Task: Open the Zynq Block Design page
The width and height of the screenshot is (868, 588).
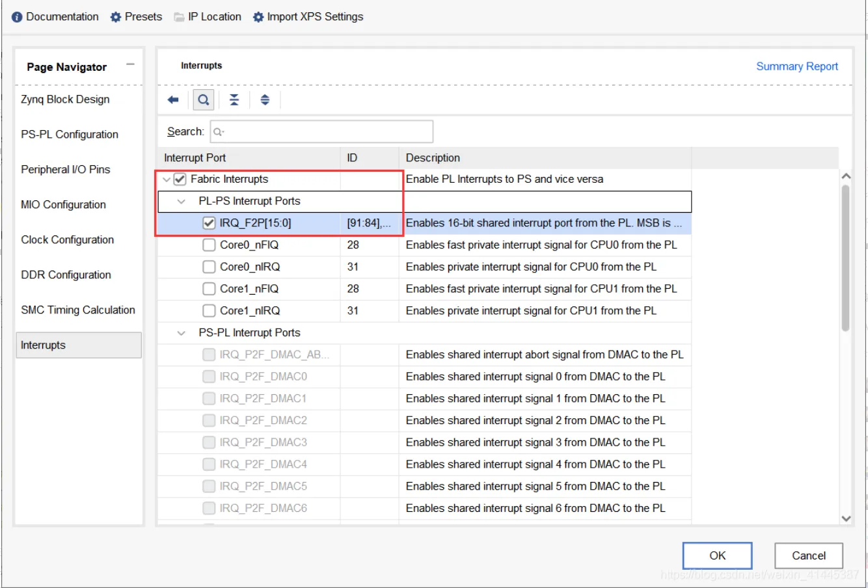Action: 65,100
